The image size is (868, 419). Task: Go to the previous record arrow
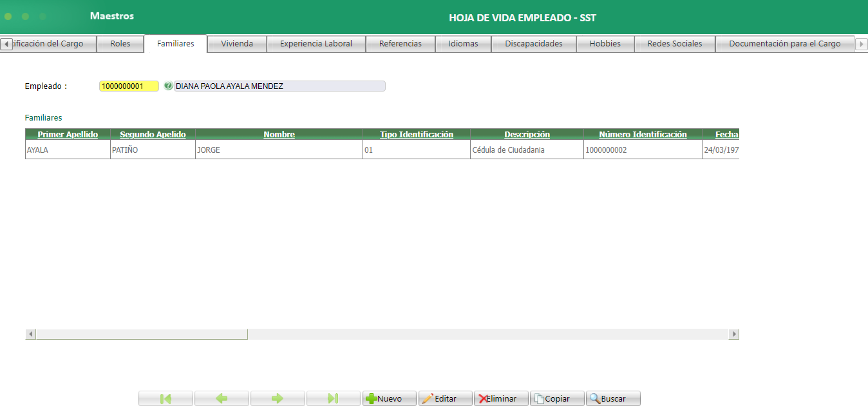222,398
